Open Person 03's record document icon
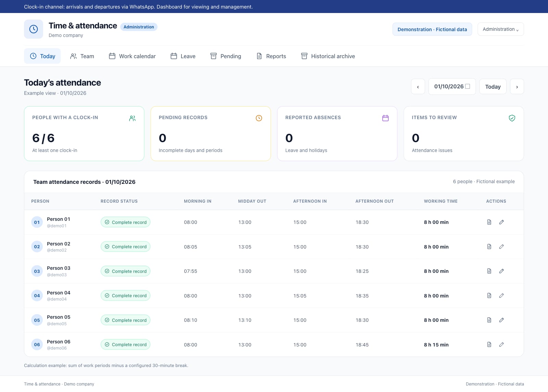Image resolution: width=548 pixels, height=392 pixels. [x=489, y=271]
